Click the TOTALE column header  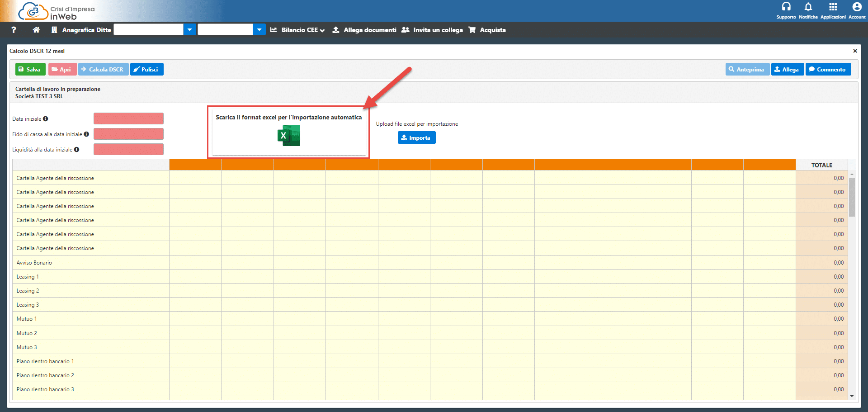pyautogui.click(x=821, y=165)
